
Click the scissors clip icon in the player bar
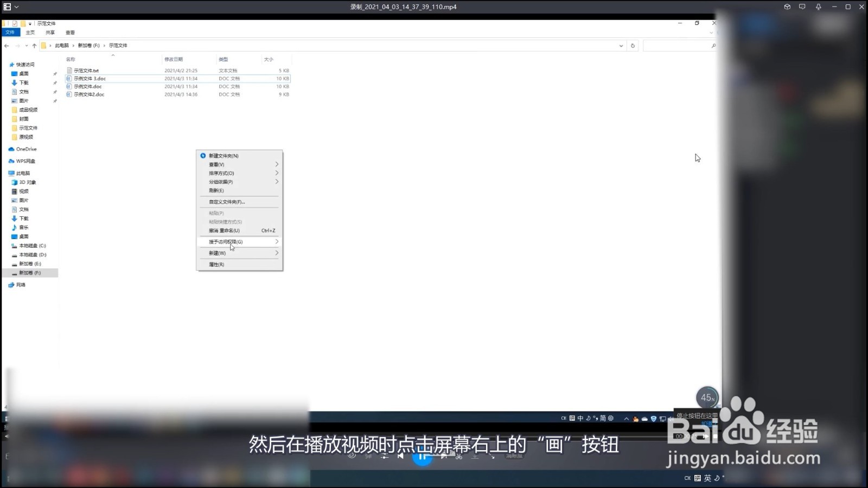[x=459, y=457]
